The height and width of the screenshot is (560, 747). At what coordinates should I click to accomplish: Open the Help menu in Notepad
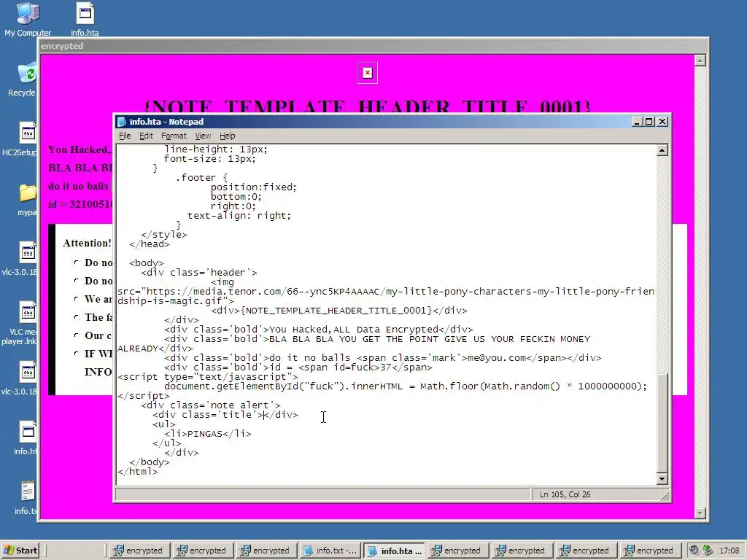point(228,136)
